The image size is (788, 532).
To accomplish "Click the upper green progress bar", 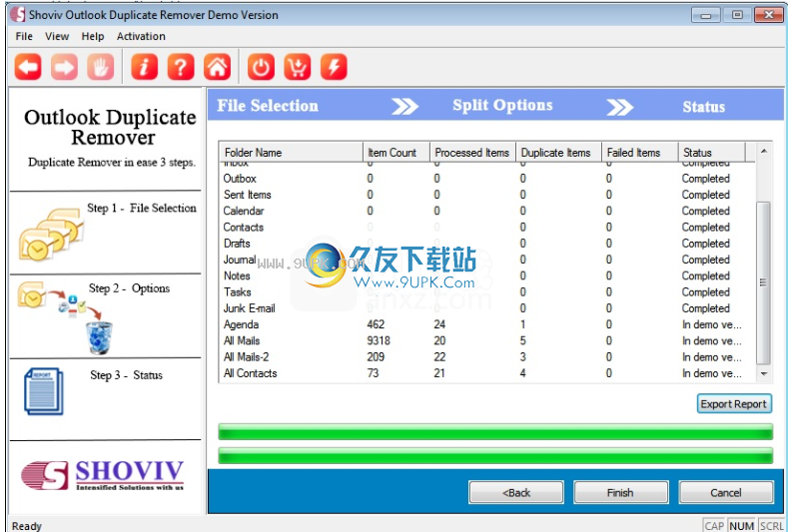I will pos(495,431).
